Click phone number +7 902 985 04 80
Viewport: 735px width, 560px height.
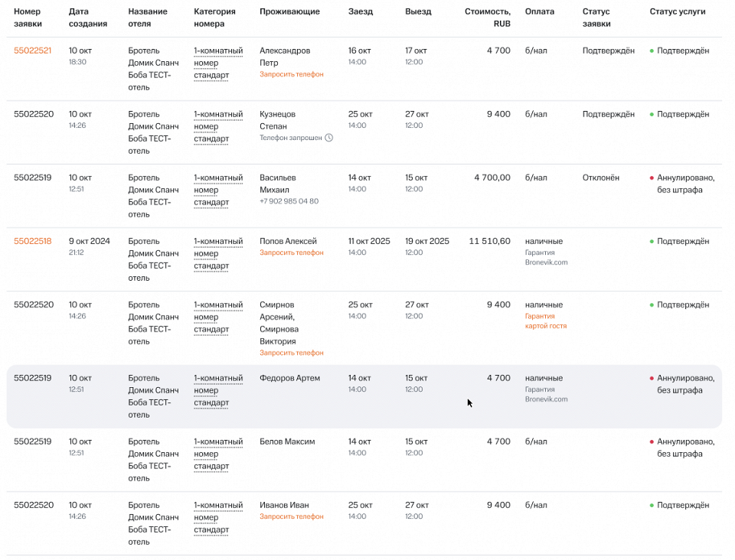point(289,201)
